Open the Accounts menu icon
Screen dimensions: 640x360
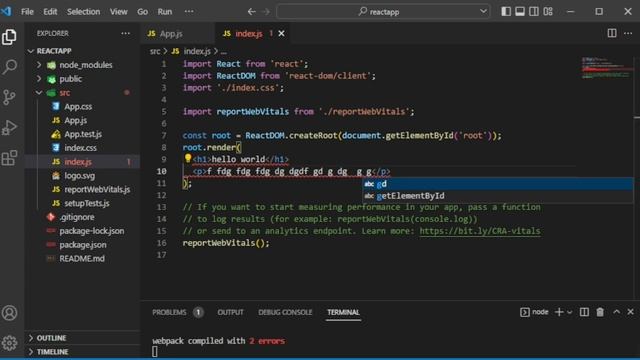click(9, 313)
